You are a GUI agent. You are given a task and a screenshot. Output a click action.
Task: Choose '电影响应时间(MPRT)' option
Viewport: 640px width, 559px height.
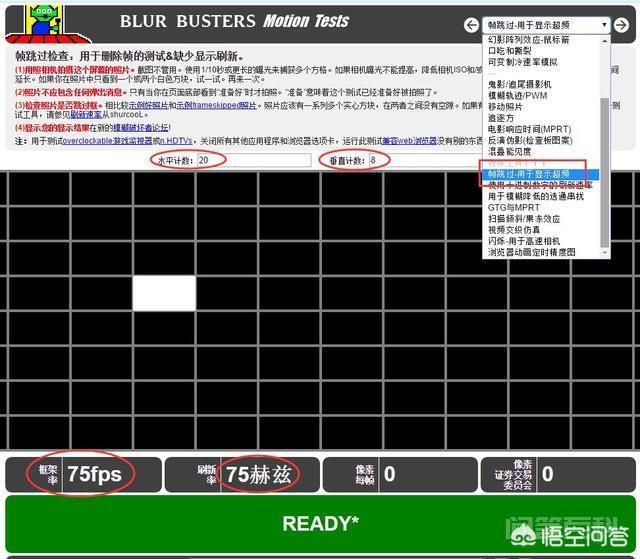pos(529,129)
